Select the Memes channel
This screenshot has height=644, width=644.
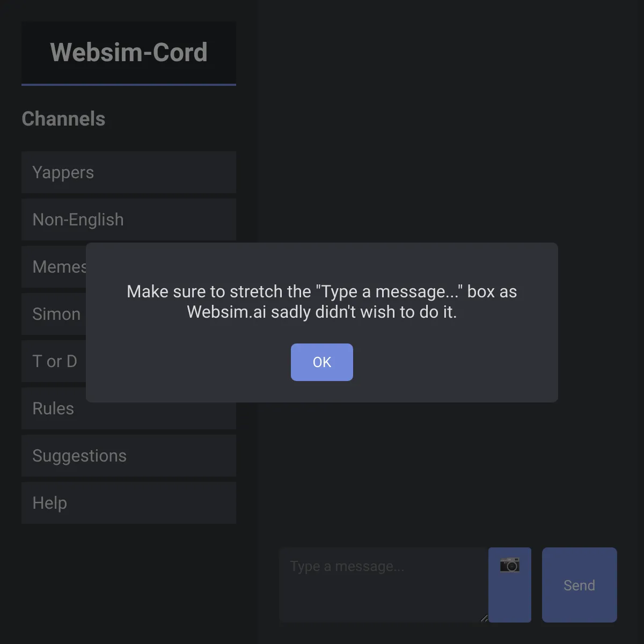pos(54,267)
